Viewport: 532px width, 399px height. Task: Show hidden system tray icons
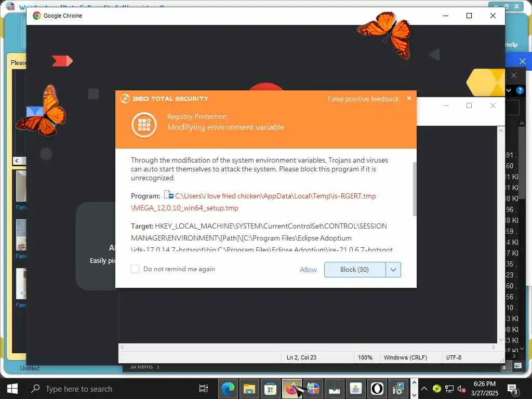click(x=424, y=389)
